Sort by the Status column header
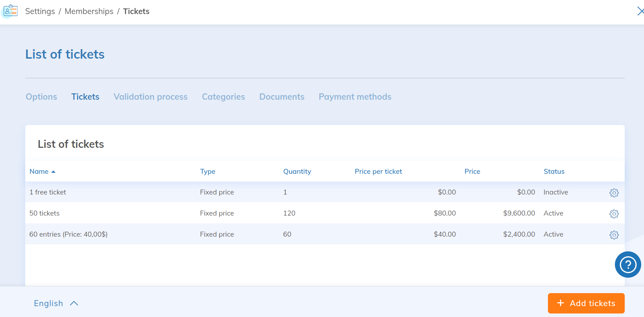The image size is (644, 317). (554, 171)
